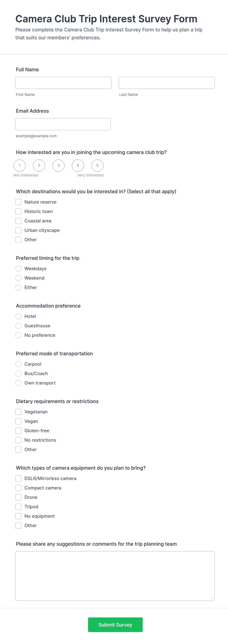Viewport: 228px width, 644px height.
Task: Check the Nature reserve destination
Action: pos(18,202)
